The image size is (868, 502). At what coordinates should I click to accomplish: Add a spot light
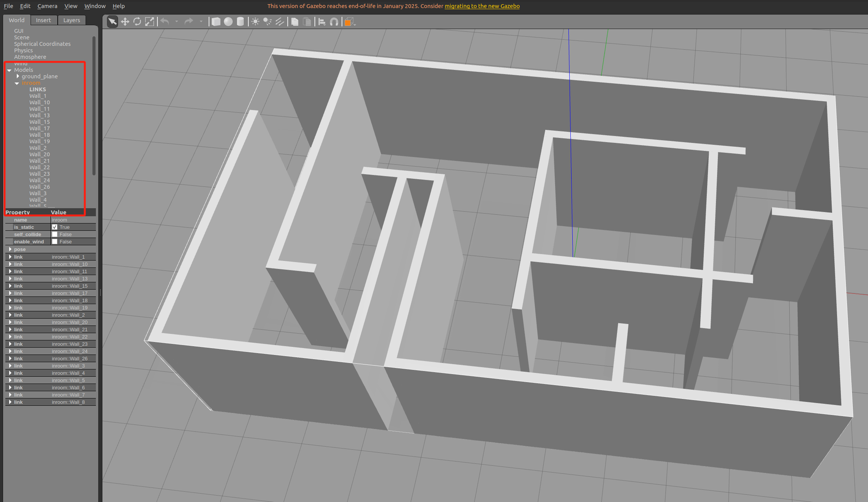pyautogui.click(x=267, y=22)
